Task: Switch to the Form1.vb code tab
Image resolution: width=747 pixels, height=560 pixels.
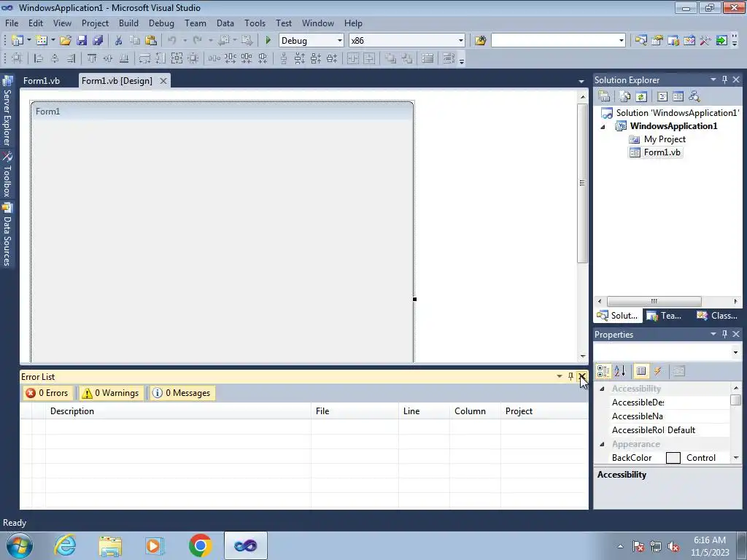Action: 42,80
